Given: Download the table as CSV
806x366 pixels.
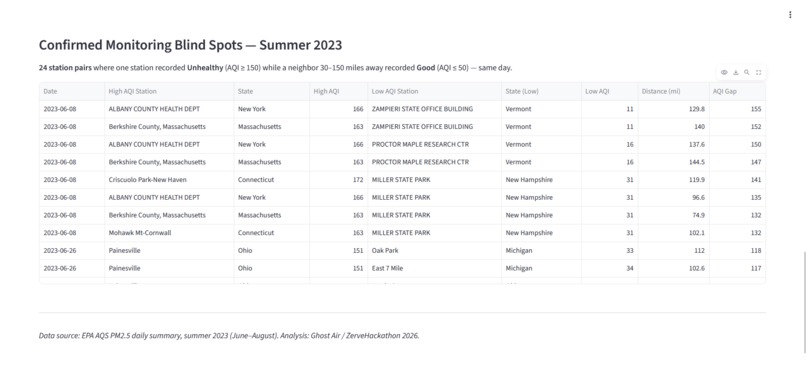Looking at the screenshot, I should 736,72.
